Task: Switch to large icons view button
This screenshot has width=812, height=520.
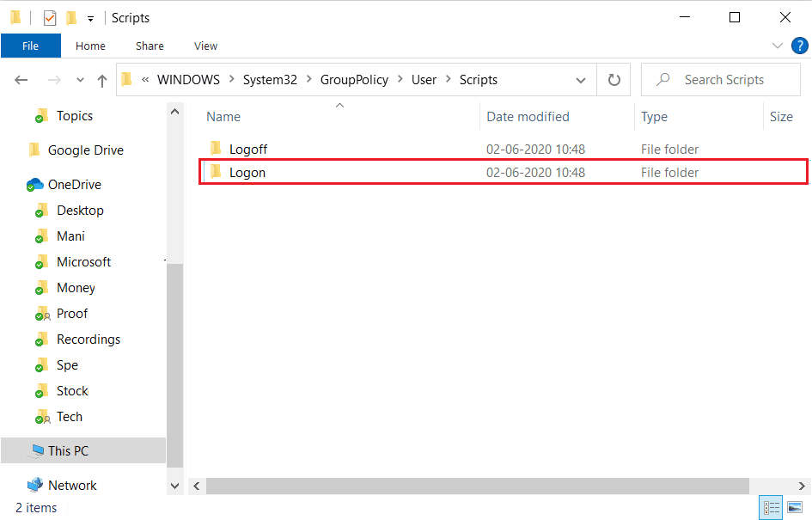Action: tap(794, 508)
